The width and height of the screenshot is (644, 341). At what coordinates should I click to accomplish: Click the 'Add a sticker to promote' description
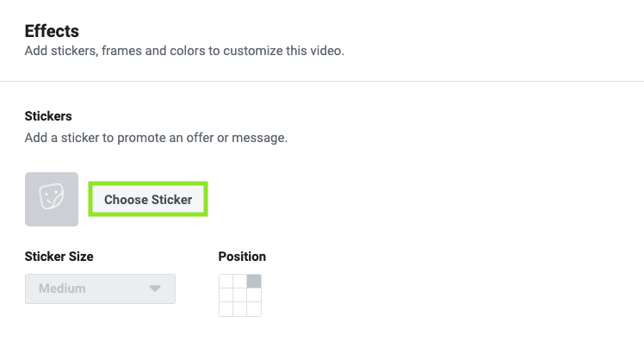pyautogui.click(x=156, y=138)
